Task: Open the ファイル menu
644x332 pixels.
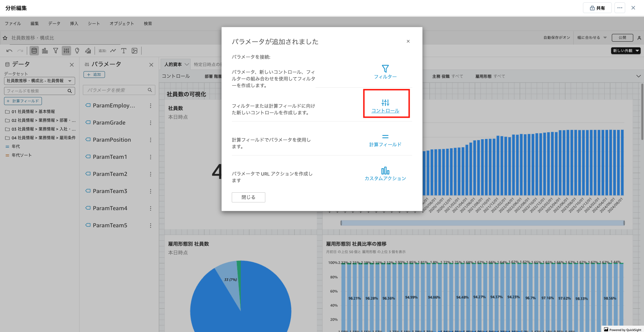Action: coord(12,23)
